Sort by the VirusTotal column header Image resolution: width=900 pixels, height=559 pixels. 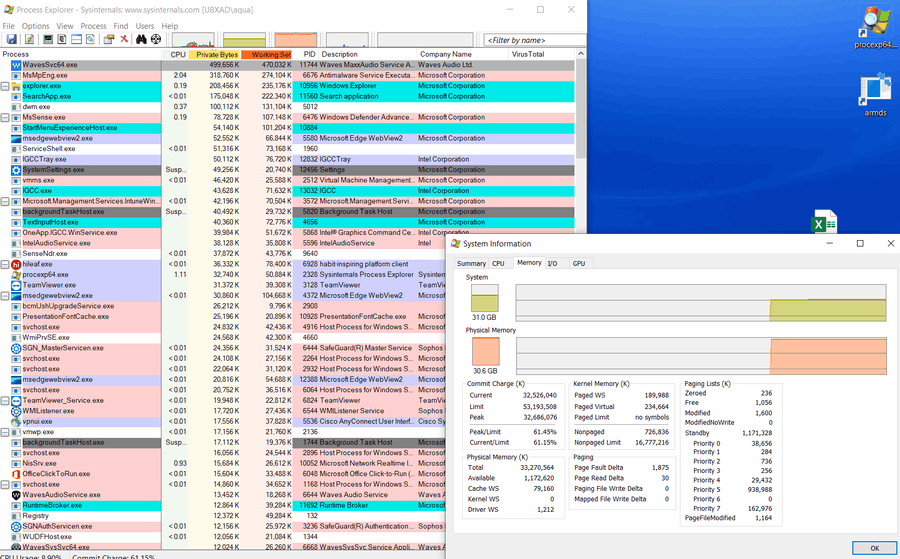tap(541, 55)
